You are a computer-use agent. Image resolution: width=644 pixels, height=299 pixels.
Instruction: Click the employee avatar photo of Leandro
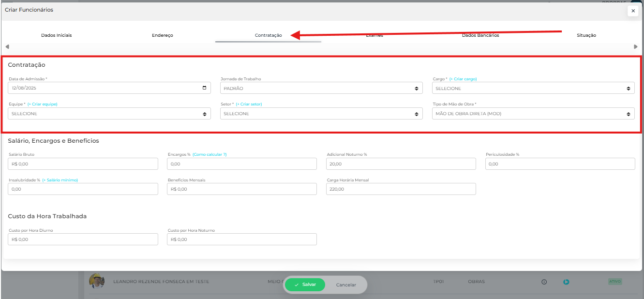[97, 281]
